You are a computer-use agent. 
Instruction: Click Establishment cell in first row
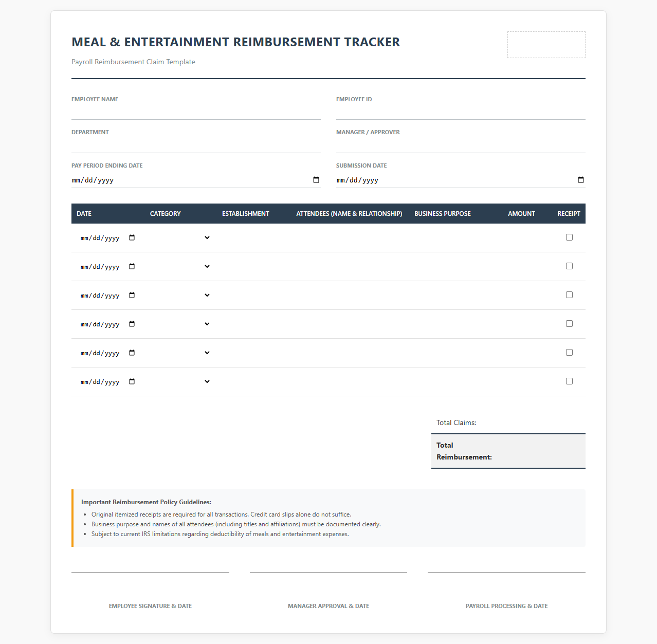point(254,237)
